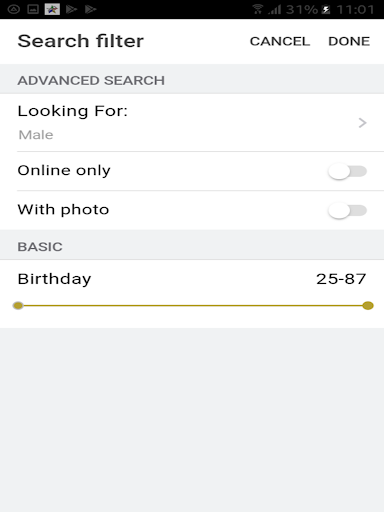Tap the first Play Store notification icon
Image resolution: width=384 pixels, height=512 pixels.
(x=71, y=9)
